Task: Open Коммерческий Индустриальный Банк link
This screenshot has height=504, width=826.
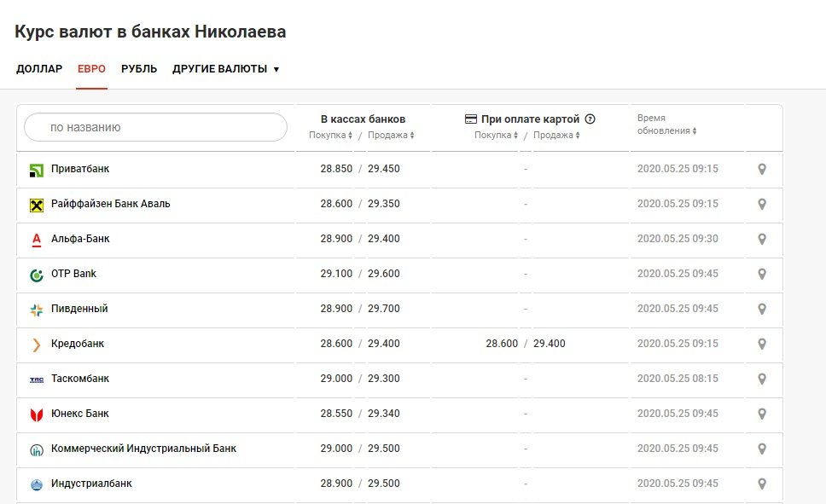Action: tap(143, 449)
